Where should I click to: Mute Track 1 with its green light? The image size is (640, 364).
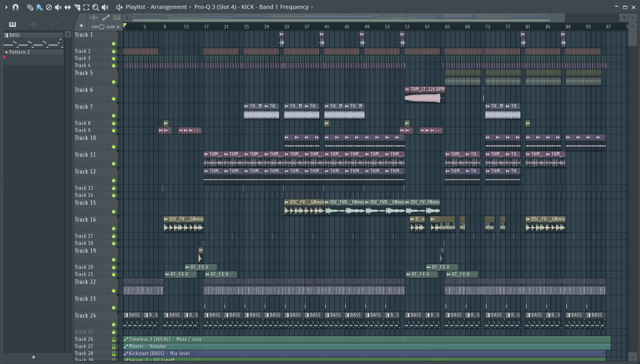[114, 44]
